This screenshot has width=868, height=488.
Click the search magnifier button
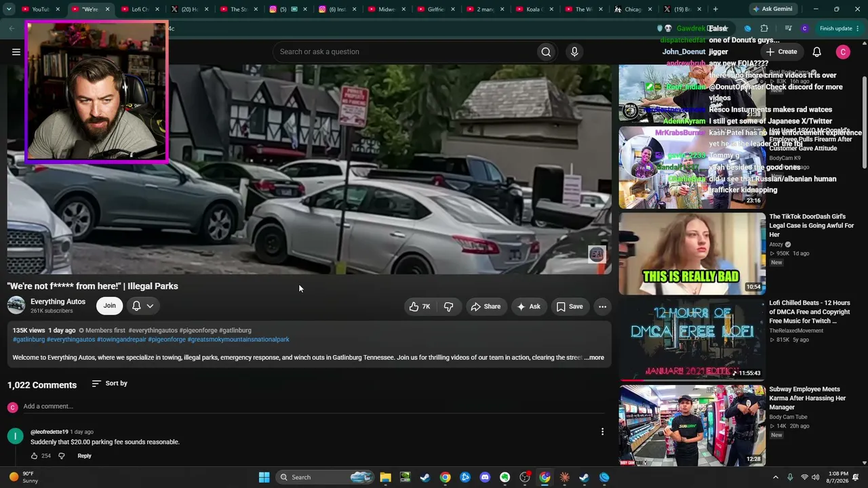(546, 52)
